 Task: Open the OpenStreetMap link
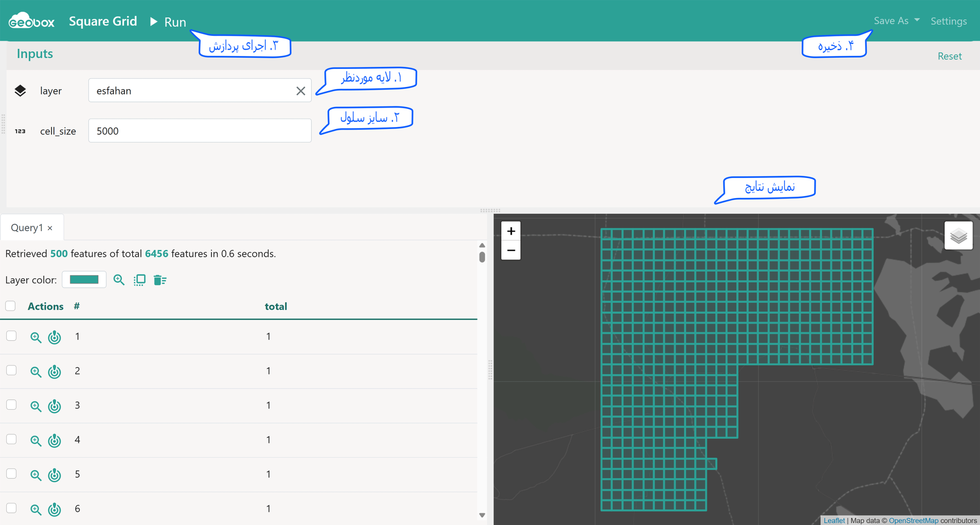coord(913,520)
